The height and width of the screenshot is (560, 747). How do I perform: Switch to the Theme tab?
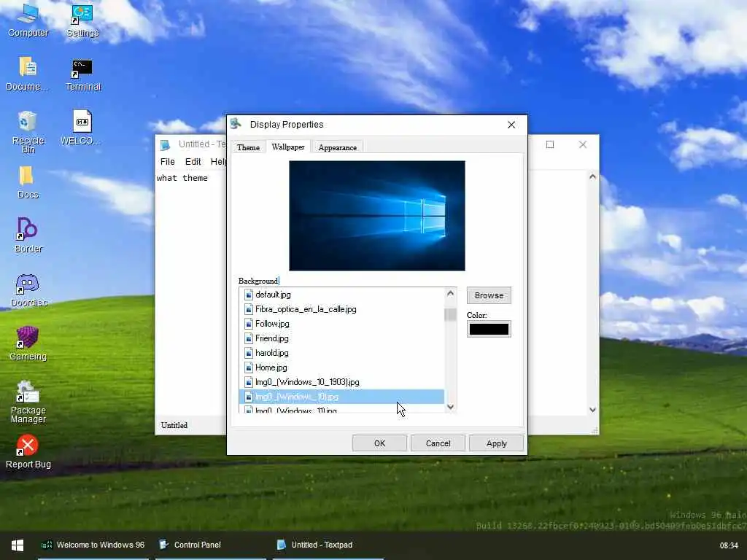pyautogui.click(x=248, y=147)
